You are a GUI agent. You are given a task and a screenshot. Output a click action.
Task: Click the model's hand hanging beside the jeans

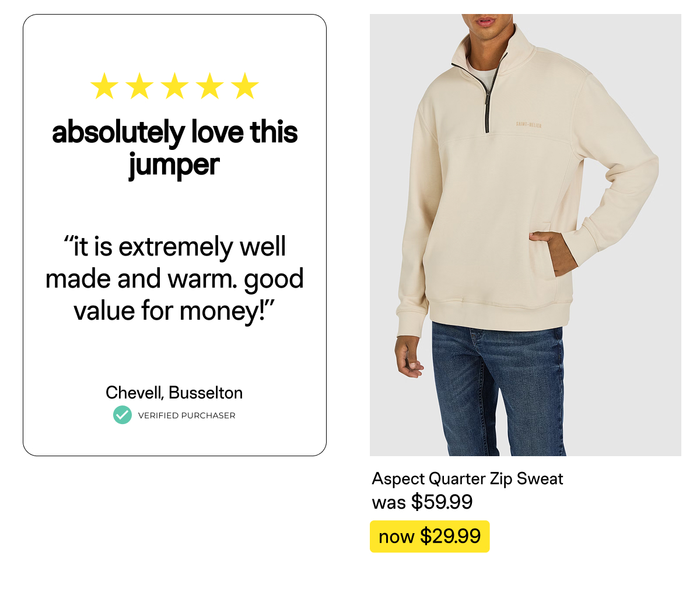coord(408,357)
